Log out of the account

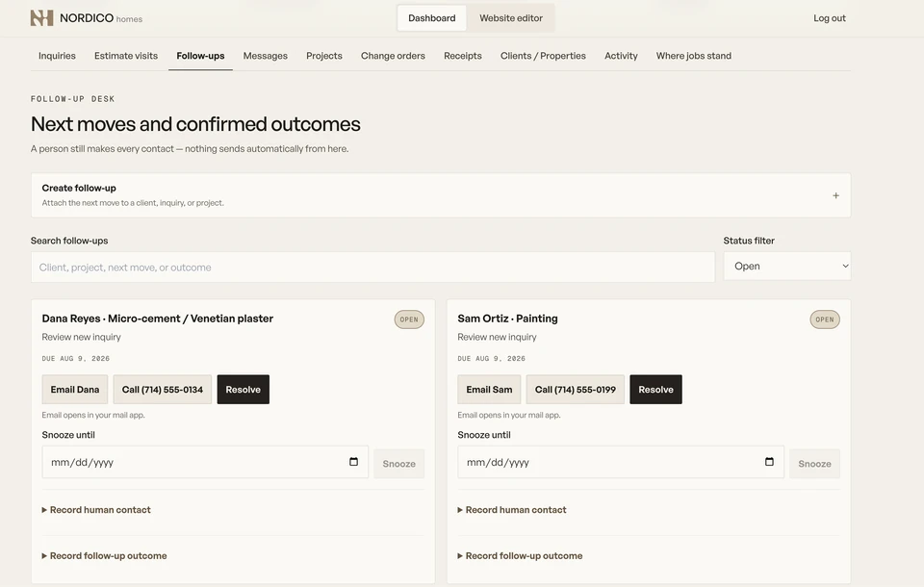click(x=829, y=18)
